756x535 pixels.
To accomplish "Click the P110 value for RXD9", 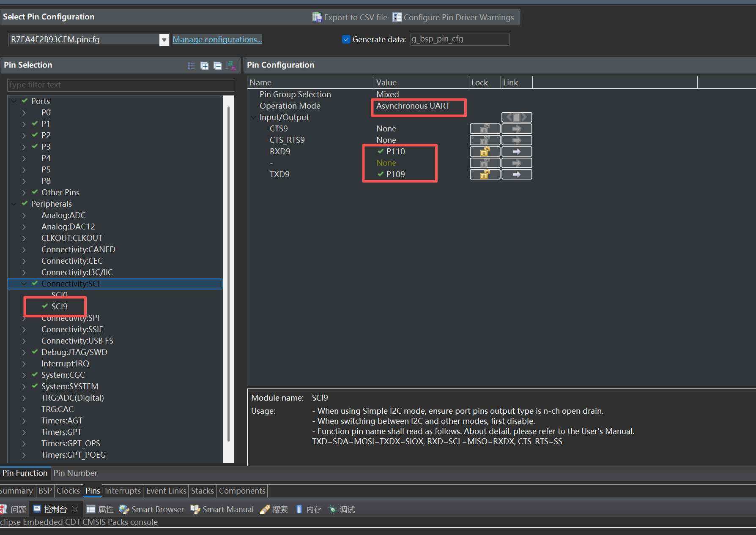I will 396,151.
